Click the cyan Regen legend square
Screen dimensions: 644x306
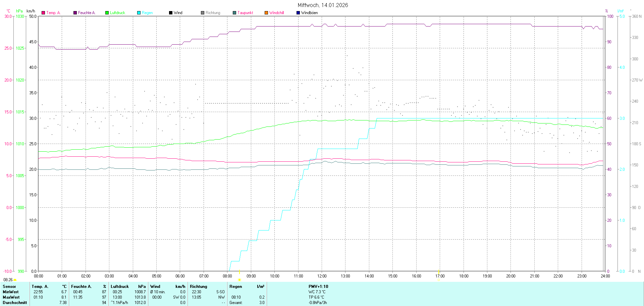[x=139, y=13]
